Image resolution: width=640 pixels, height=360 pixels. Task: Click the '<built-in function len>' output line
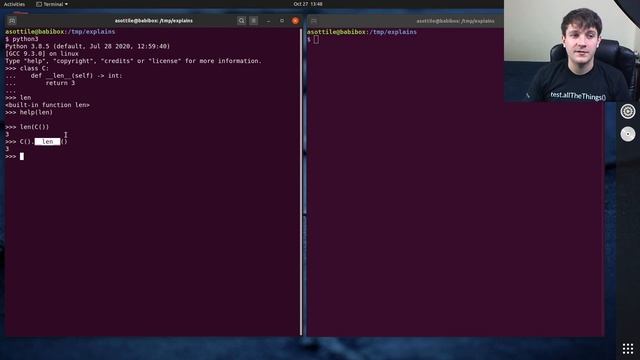(x=47, y=105)
